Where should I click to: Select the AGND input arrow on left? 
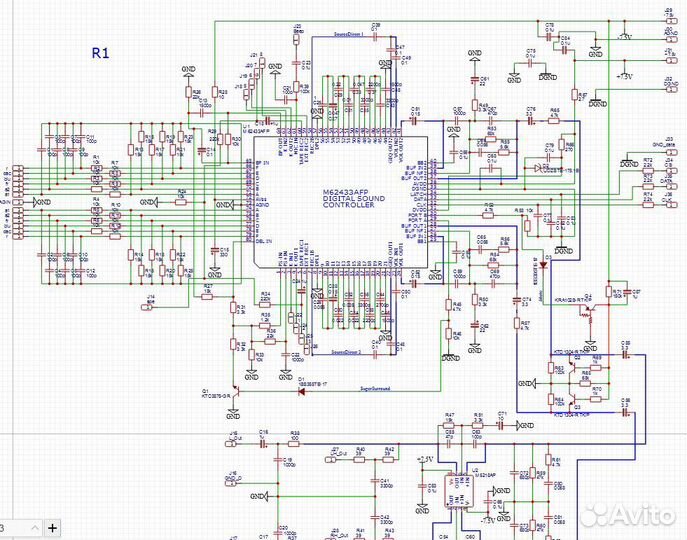click(x=38, y=202)
